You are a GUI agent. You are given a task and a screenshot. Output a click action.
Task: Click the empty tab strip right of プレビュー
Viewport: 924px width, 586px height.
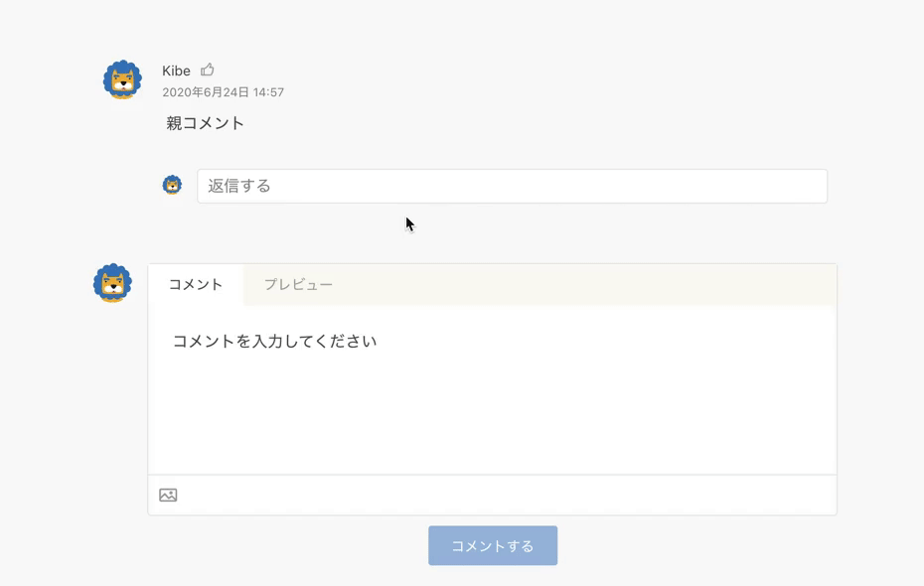[x=596, y=285]
